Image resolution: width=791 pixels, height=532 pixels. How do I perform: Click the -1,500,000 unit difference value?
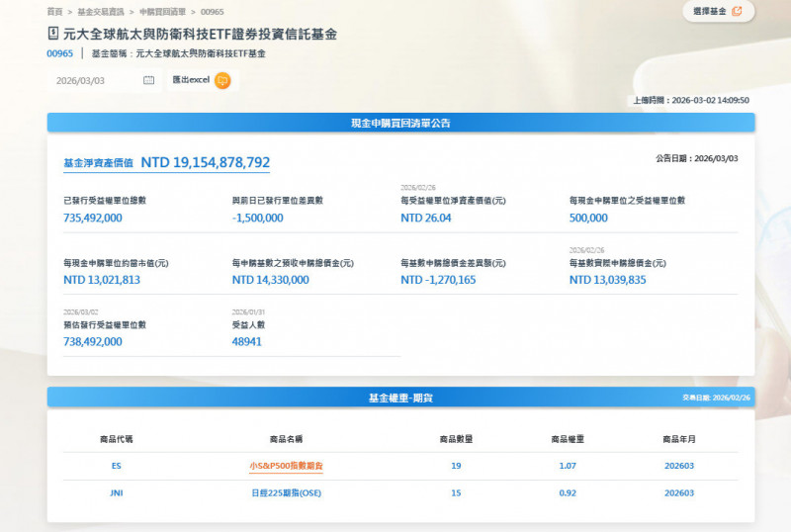coord(258,219)
